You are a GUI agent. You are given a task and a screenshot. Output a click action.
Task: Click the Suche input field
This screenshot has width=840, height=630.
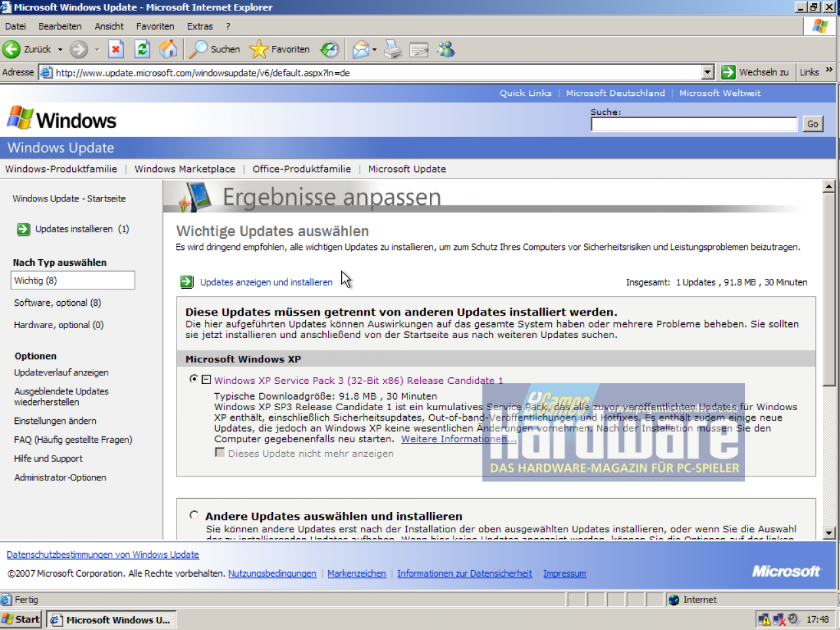coord(694,124)
